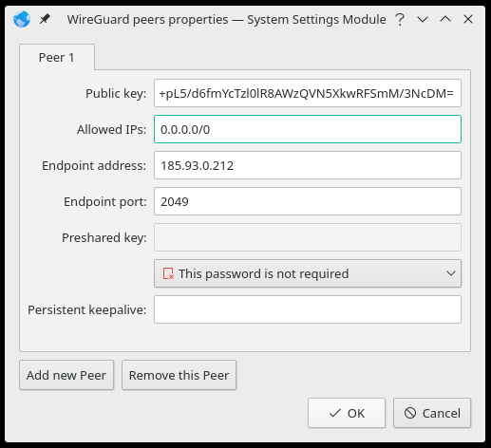Focus the Public key input field

pyautogui.click(x=308, y=93)
